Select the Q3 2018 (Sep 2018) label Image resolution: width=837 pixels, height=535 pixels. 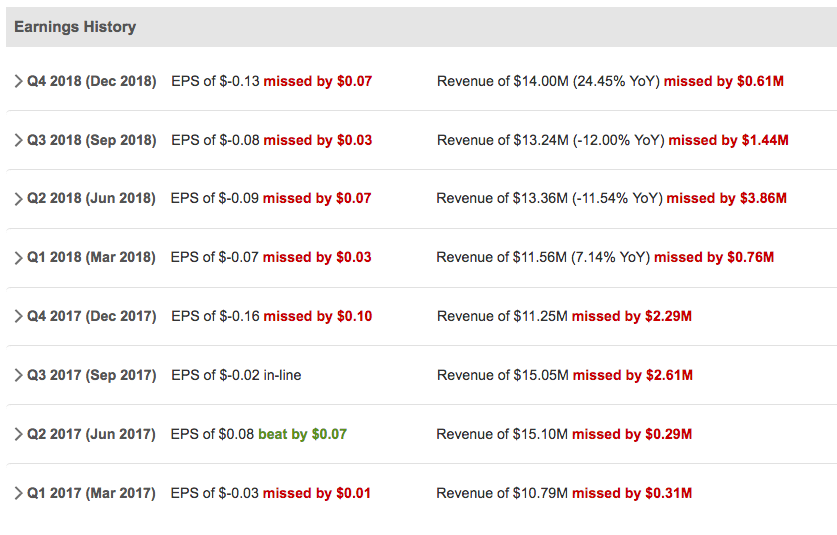point(92,140)
